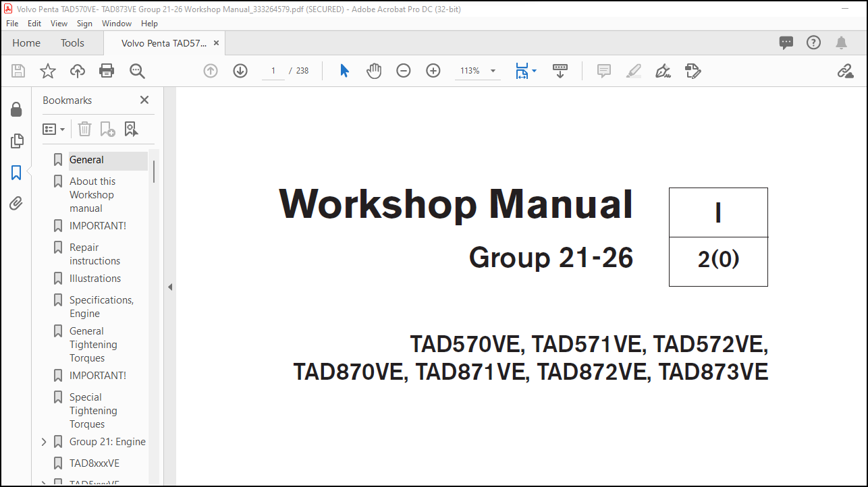Select the Highlight text pen tool
This screenshot has height=487, width=868.
[633, 71]
